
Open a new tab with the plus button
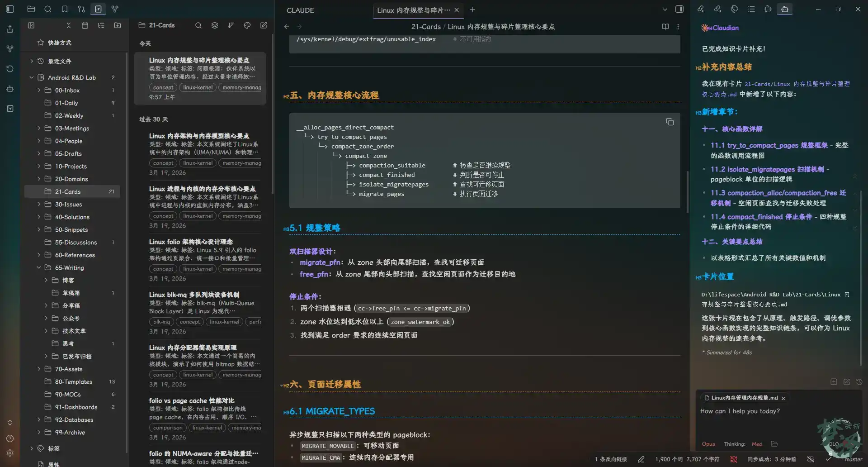[472, 10]
